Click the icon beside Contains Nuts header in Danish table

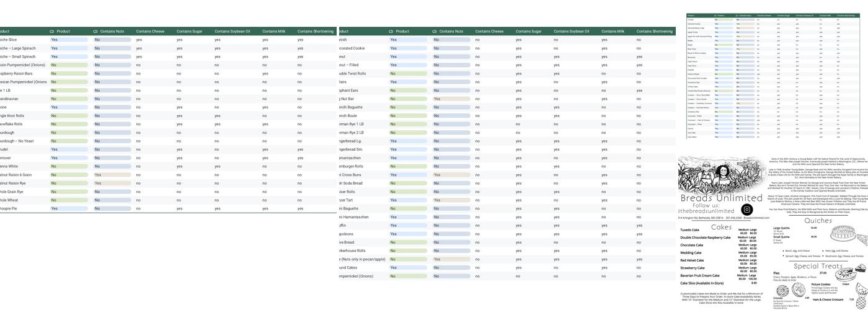click(x=435, y=31)
